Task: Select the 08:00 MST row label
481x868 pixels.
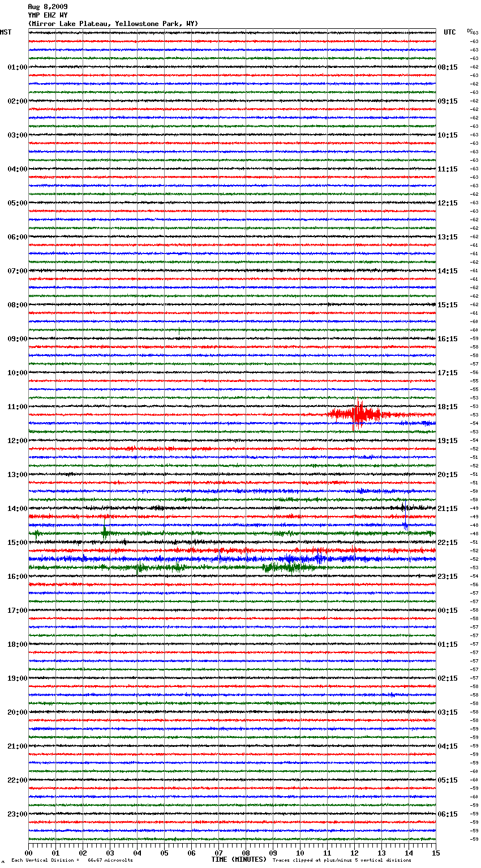Action: click(x=18, y=305)
